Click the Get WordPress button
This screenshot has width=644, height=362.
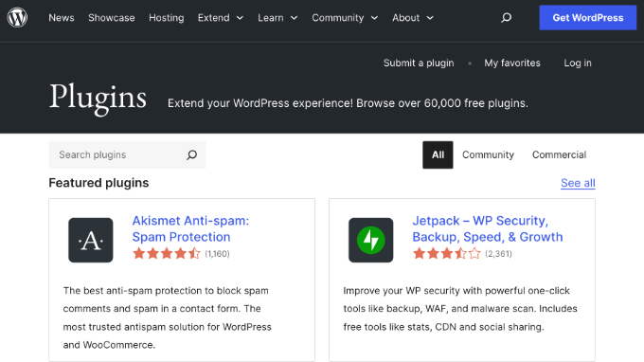(588, 18)
